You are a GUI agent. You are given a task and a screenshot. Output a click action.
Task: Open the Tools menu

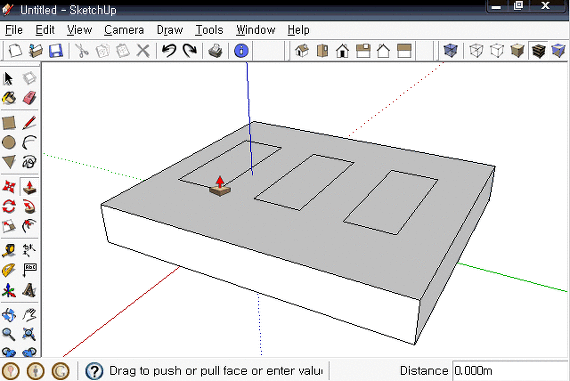(x=209, y=30)
